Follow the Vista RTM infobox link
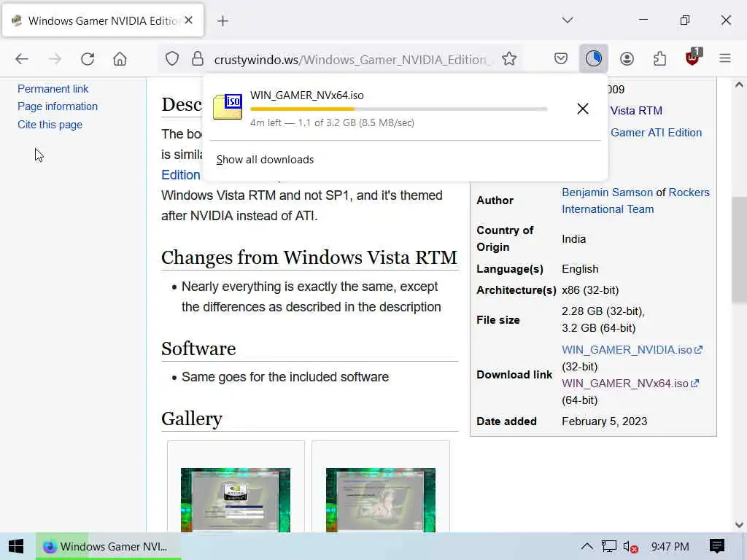747x560 pixels. click(x=636, y=111)
